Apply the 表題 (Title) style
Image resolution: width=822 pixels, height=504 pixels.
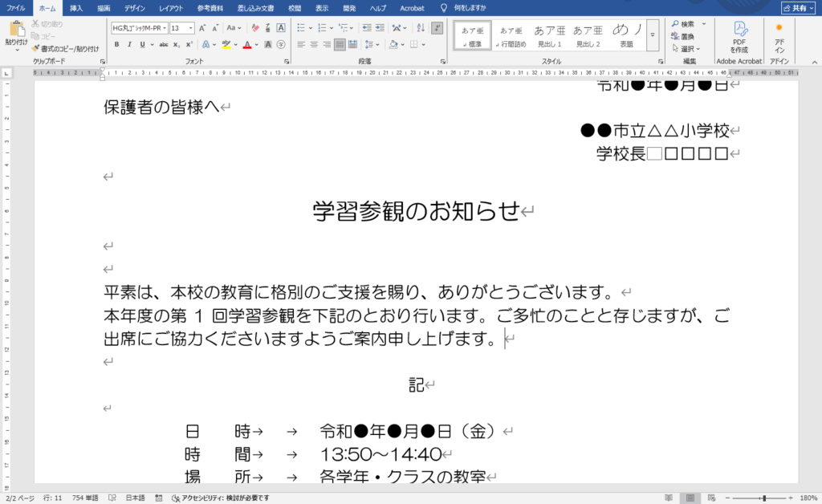coord(626,35)
